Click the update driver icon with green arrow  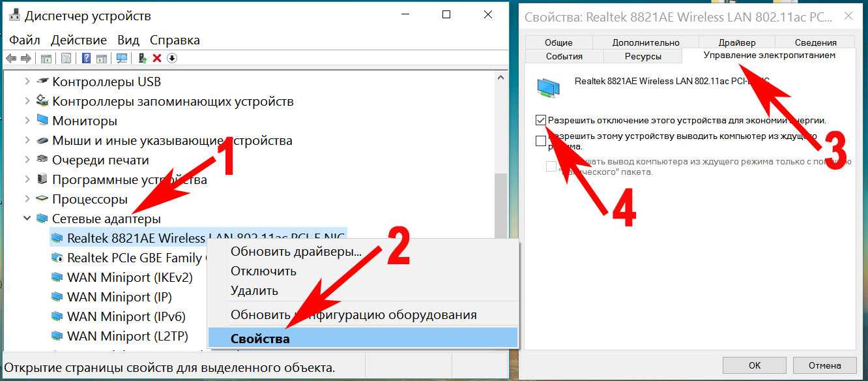click(142, 58)
